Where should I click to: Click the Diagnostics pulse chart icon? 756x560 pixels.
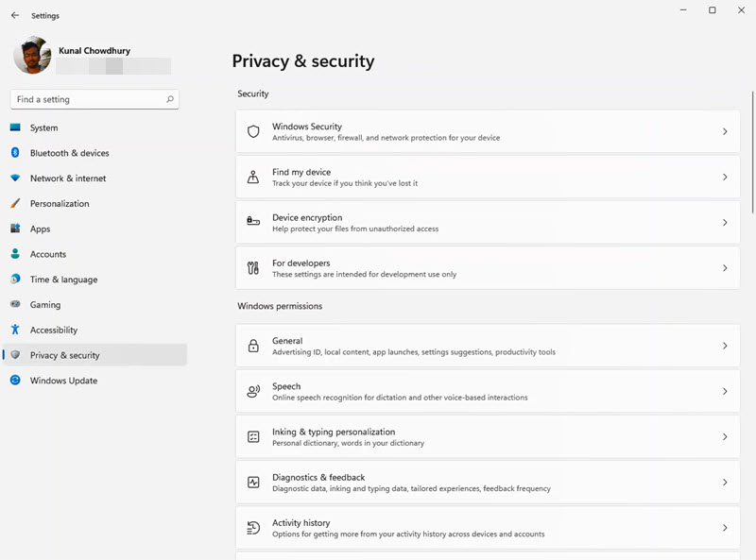253,482
